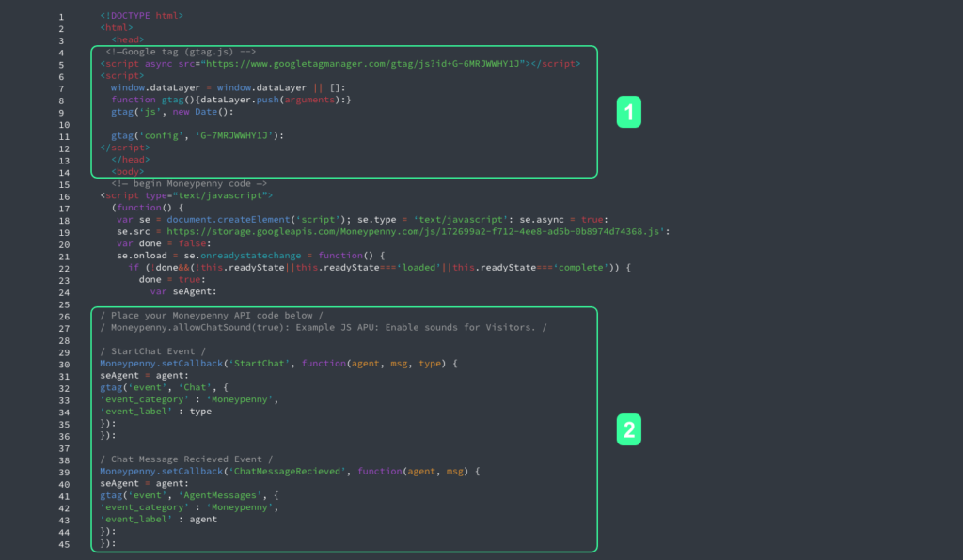
Task: Click the DOCTYPE html declaration
Action: pyautogui.click(x=142, y=17)
